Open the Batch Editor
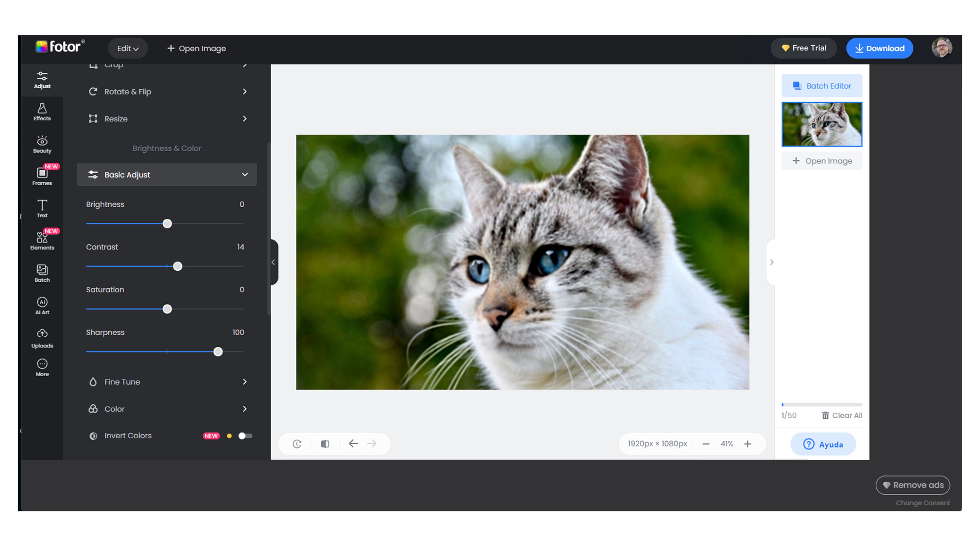This screenshot has width=980, height=551. click(822, 86)
